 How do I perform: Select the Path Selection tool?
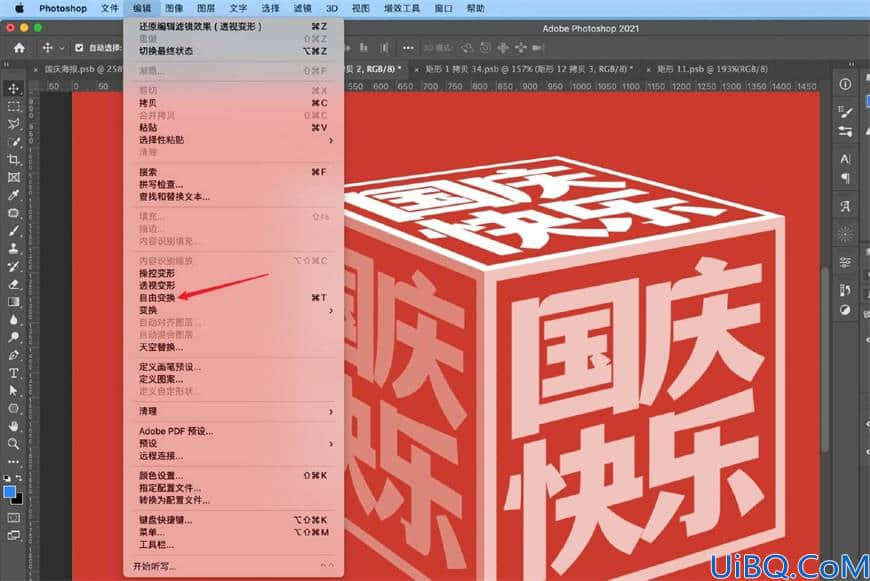pos(13,391)
